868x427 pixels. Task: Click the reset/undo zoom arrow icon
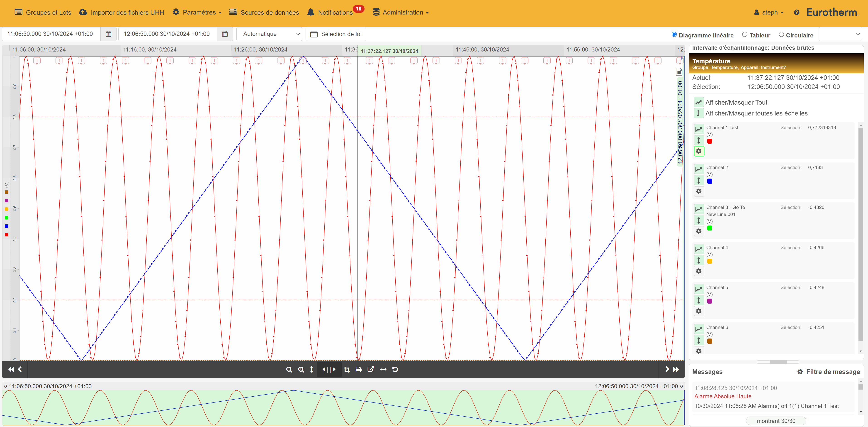pyautogui.click(x=395, y=369)
